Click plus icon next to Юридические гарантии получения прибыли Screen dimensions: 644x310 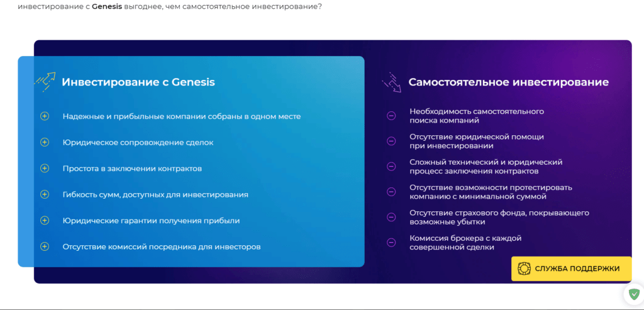click(45, 221)
